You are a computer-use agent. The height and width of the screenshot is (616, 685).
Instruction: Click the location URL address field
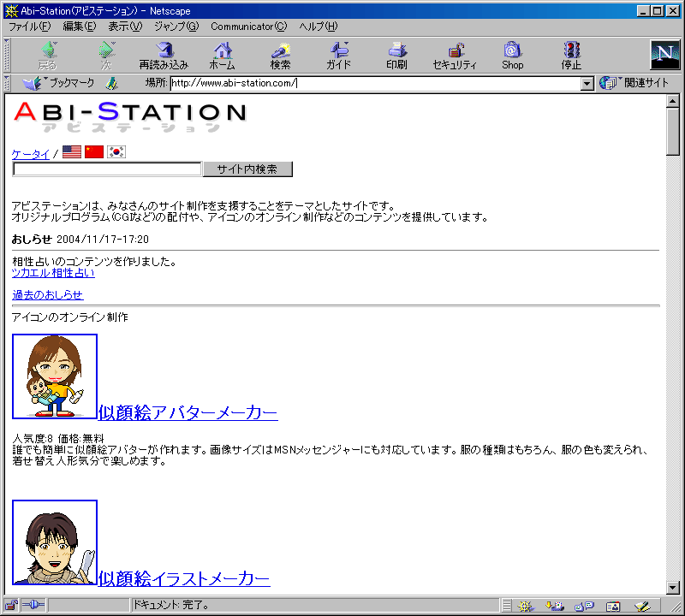[375, 83]
